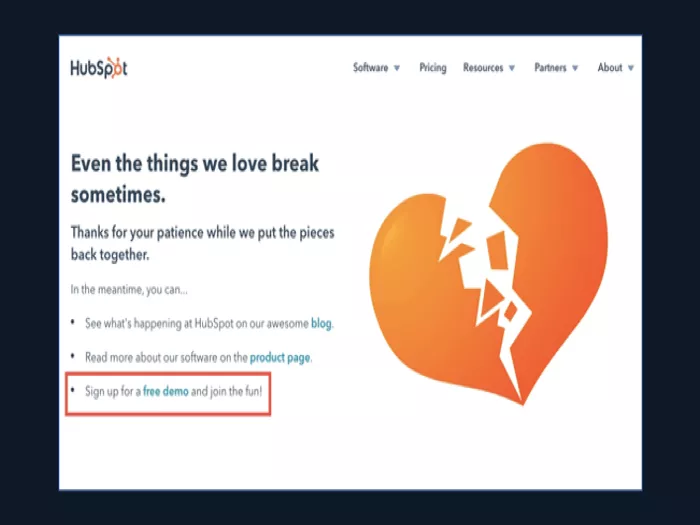Open the Pricing menu item
700x525 pixels.
click(x=433, y=68)
